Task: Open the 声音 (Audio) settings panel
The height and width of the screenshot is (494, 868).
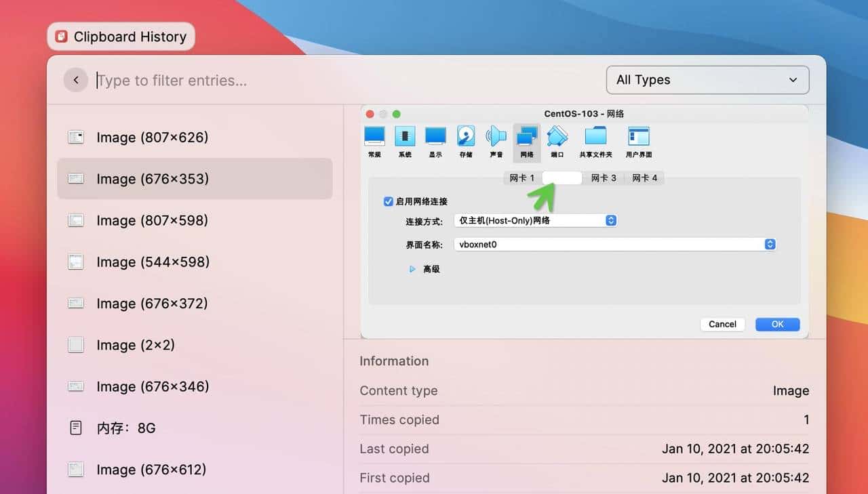Action: 496,139
